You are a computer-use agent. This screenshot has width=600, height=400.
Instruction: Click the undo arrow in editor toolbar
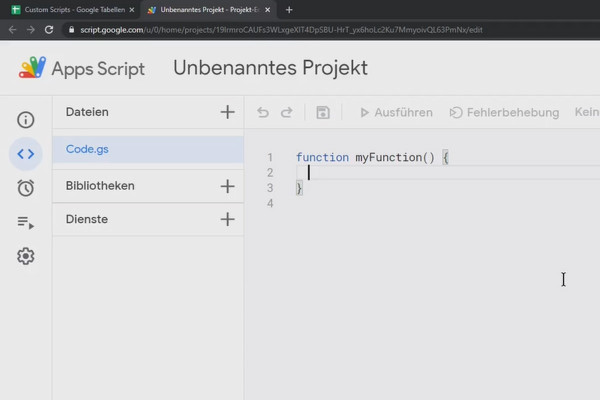point(263,113)
